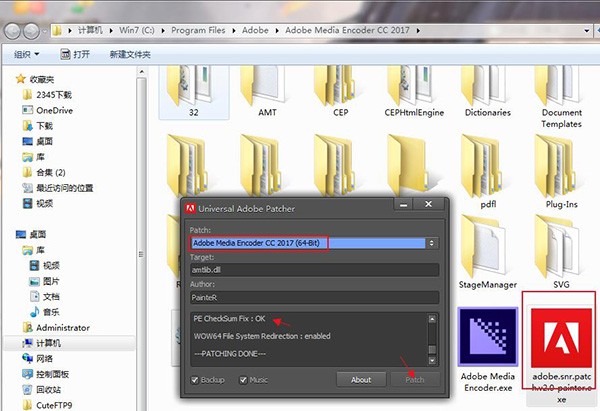Image resolution: width=600 pixels, height=411 pixels.
Task: Minimize the Universal Adobe Patcher window
Action: 403,205
